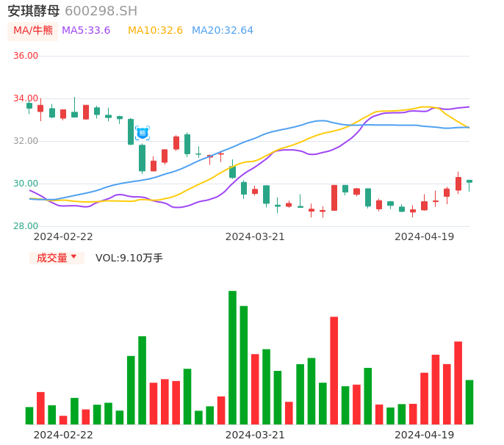Click the 2024-03-21 date label under the price chart
Screen dimensions: 504x445
click(255, 236)
